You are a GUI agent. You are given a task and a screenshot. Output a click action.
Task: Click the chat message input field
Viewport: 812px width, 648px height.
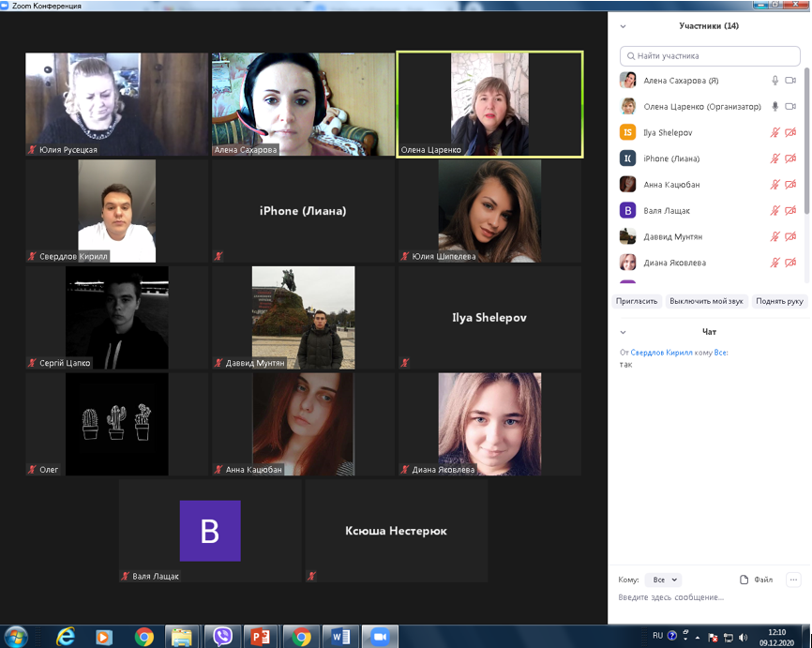[x=703, y=597]
